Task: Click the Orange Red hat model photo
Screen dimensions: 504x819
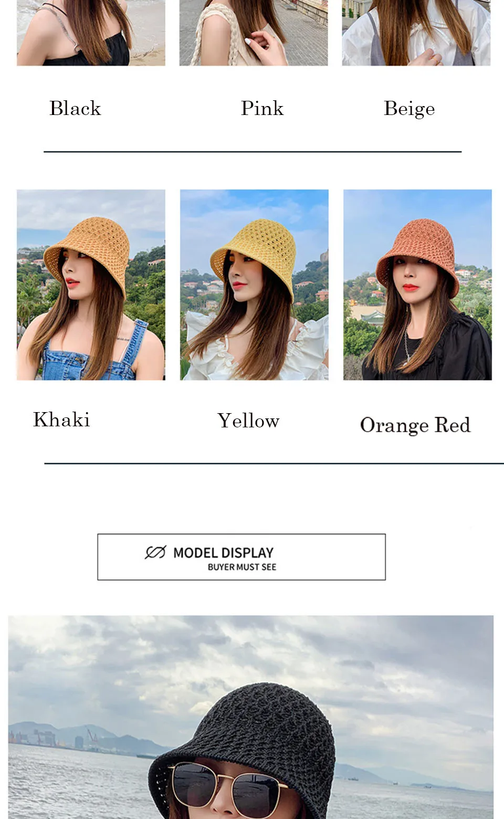Action: pos(417,285)
